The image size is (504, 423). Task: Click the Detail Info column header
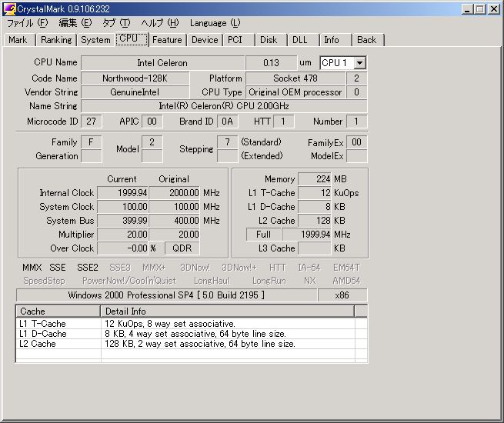point(228,311)
